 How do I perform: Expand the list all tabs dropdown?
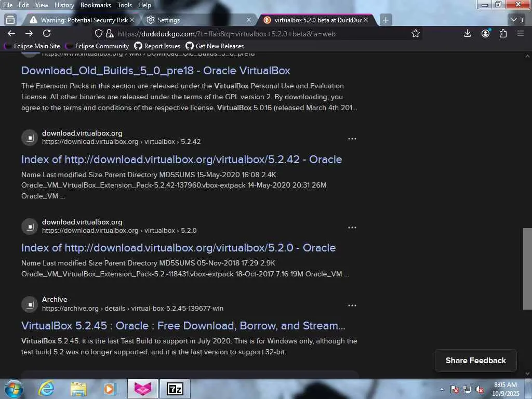pos(517,20)
